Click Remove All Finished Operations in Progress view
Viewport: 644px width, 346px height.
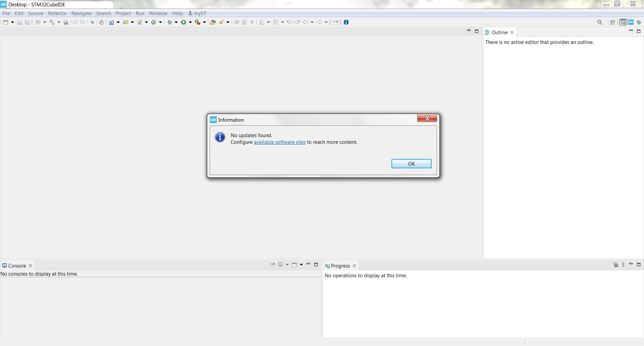click(616, 265)
